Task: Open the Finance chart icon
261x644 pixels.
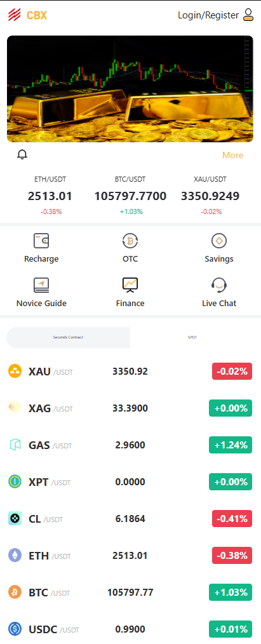Action: (130, 285)
